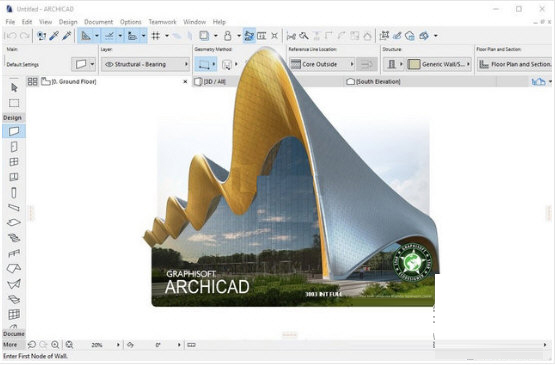The width and height of the screenshot is (555, 365).
Task: Toggle Guide Lines button in toolbar
Action: click(x=86, y=35)
